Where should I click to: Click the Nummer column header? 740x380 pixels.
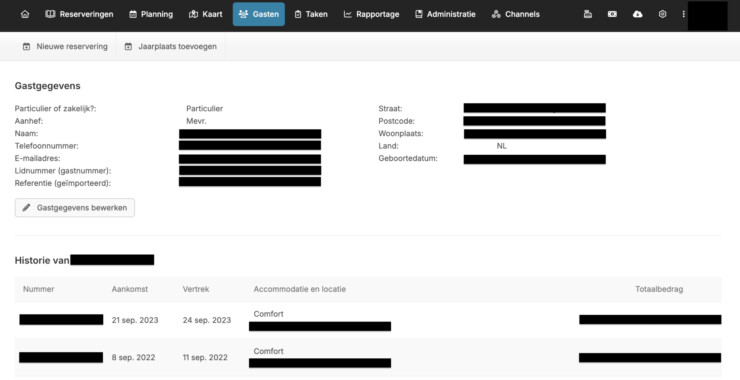(x=38, y=289)
